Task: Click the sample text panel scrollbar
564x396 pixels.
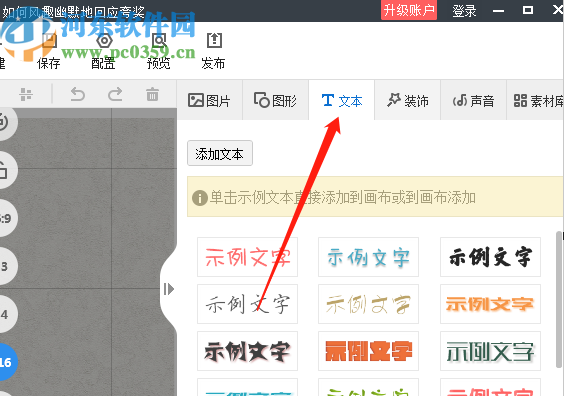Action: click(559, 300)
